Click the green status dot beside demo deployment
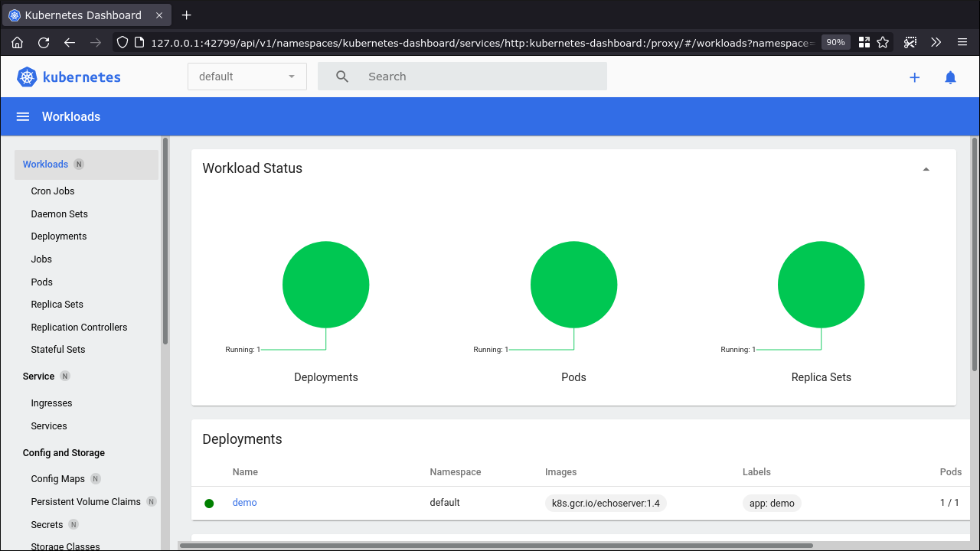The width and height of the screenshot is (980, 551). click(209, 503)
